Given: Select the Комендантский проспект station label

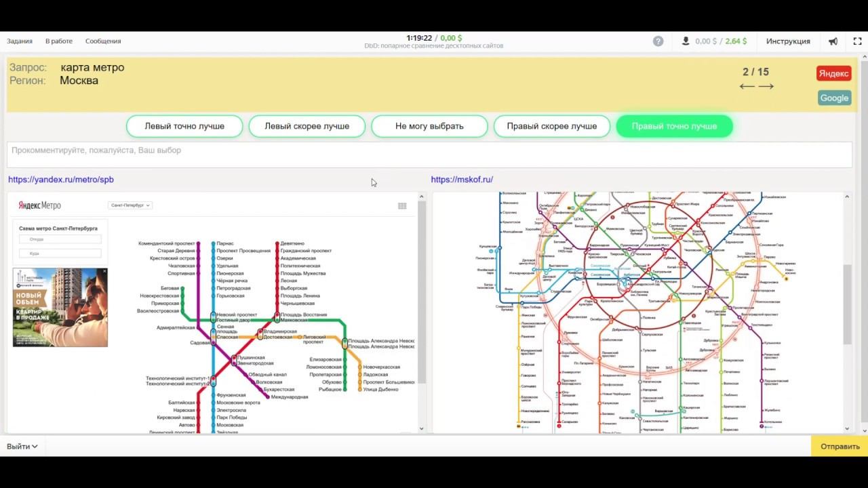Looking at the screenshot, I should 167,243.
